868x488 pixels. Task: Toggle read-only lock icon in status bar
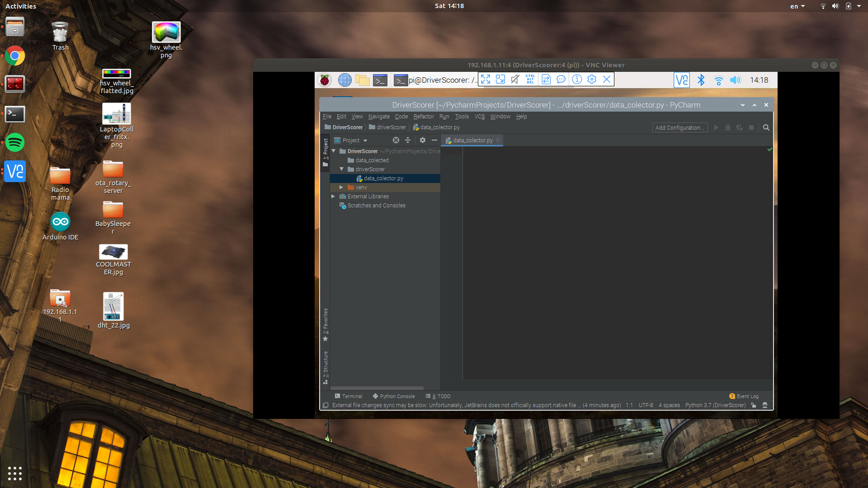pos(754,405)
